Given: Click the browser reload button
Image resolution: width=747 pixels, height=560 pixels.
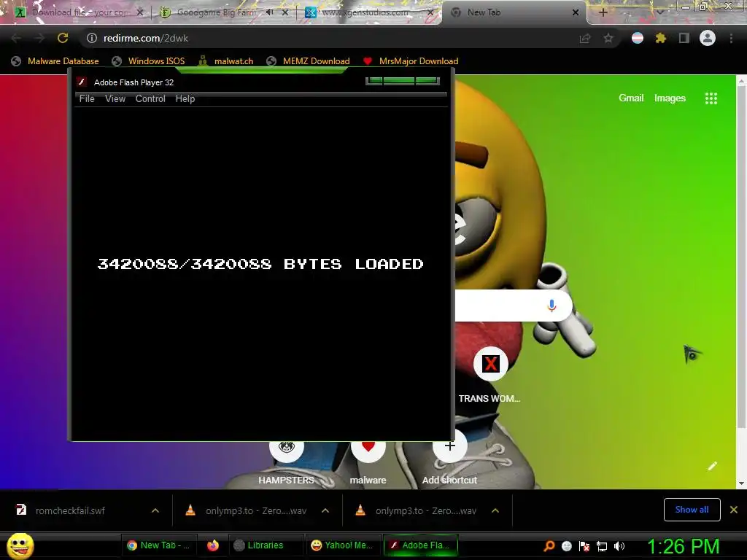Looking at the screenshot, I should 63,38.
